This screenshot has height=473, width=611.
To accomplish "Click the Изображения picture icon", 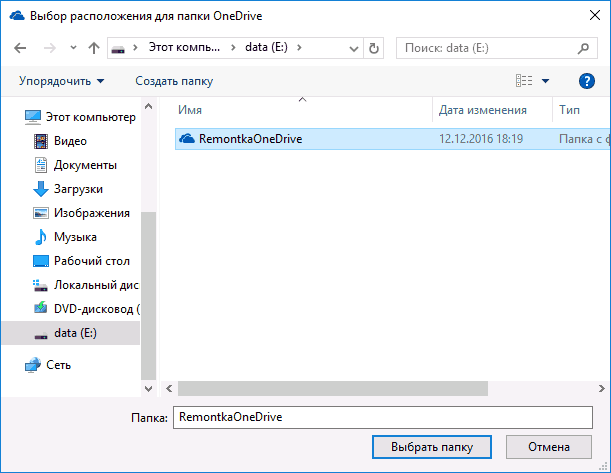I will click(41, 213).
